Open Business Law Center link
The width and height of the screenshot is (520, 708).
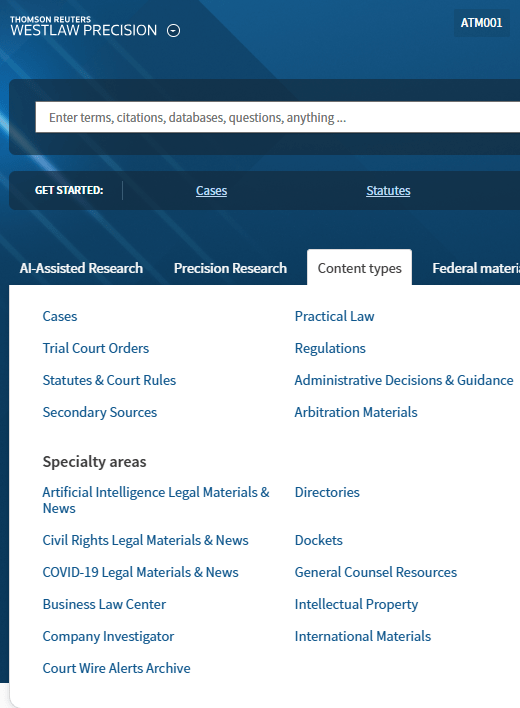pos(104,604)
